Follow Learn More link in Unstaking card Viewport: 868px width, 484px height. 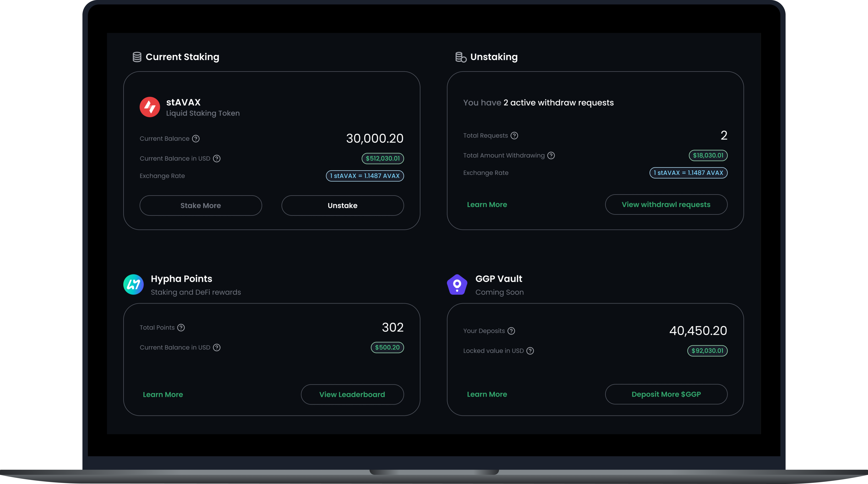tap(487, 204)
